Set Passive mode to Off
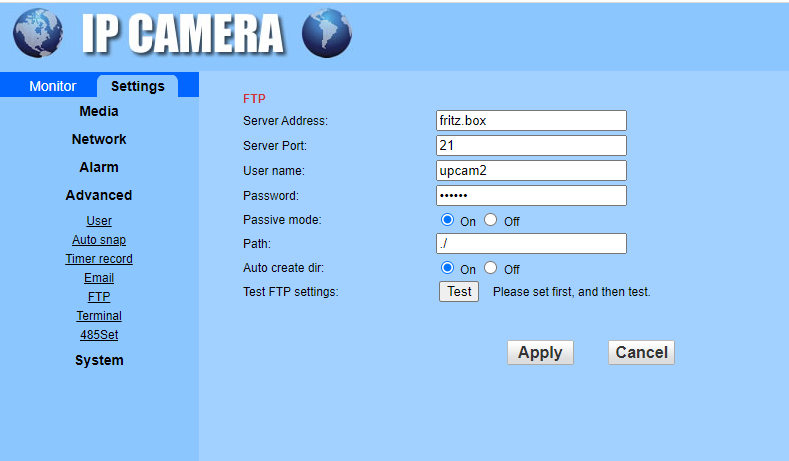 tap(491, 220)
